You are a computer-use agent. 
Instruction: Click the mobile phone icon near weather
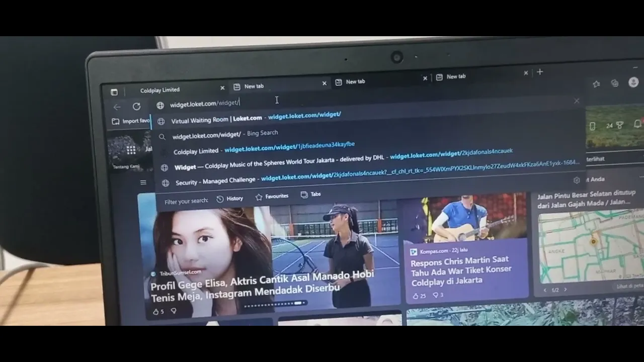[x=592, y=126]
